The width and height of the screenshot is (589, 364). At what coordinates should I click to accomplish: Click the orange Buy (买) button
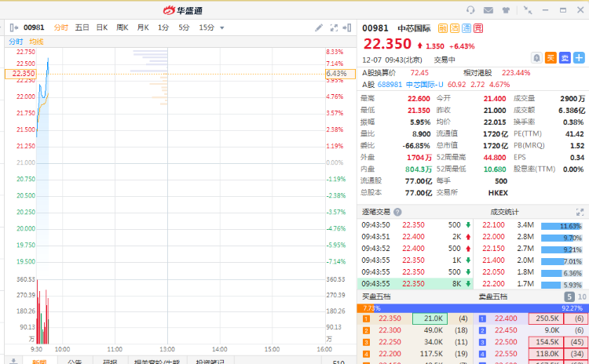(551, 57)
